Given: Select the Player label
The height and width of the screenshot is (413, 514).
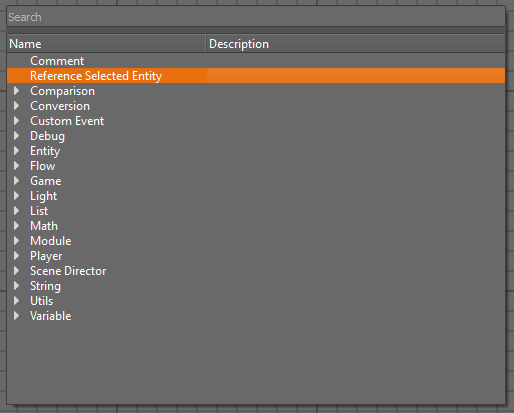Looking at the screenshot, I should coord(46,256).
